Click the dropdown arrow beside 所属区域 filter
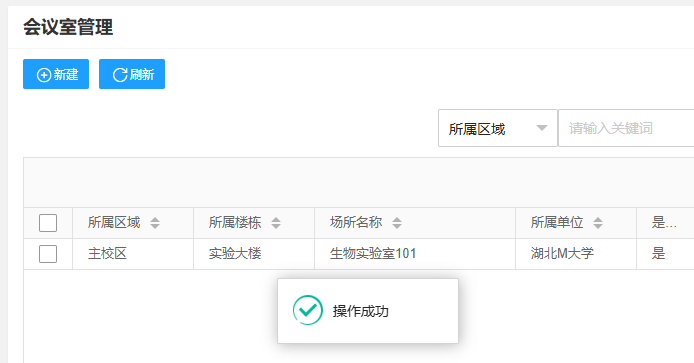Viewport: 694px width, 363px height. 542,128
